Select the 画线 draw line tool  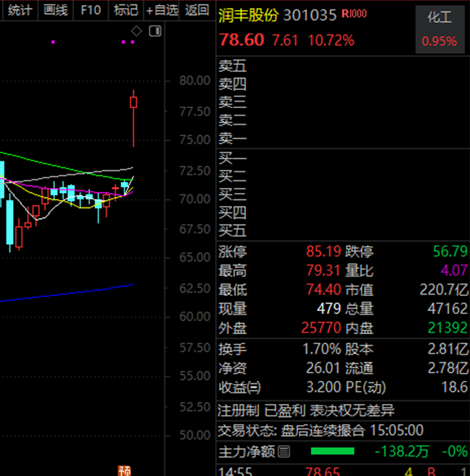56,10
